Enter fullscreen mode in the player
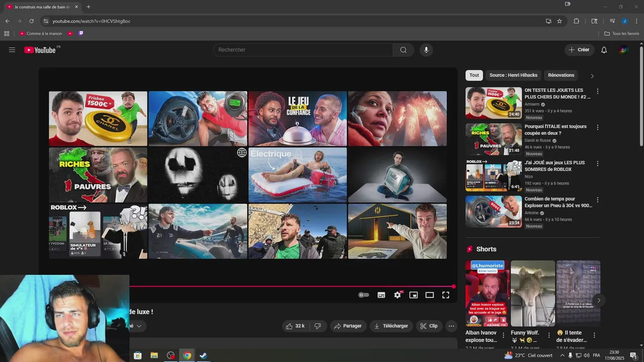 [x=446, y=295]
